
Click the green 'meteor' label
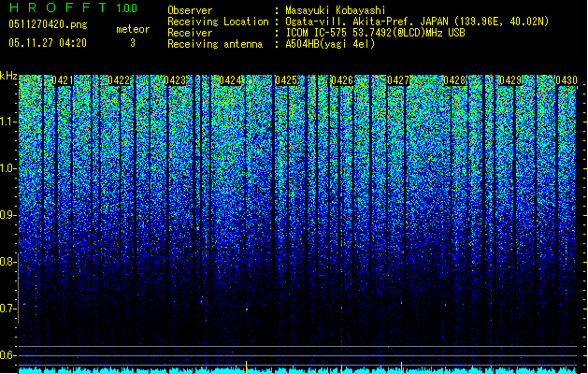tap(133, 29)
